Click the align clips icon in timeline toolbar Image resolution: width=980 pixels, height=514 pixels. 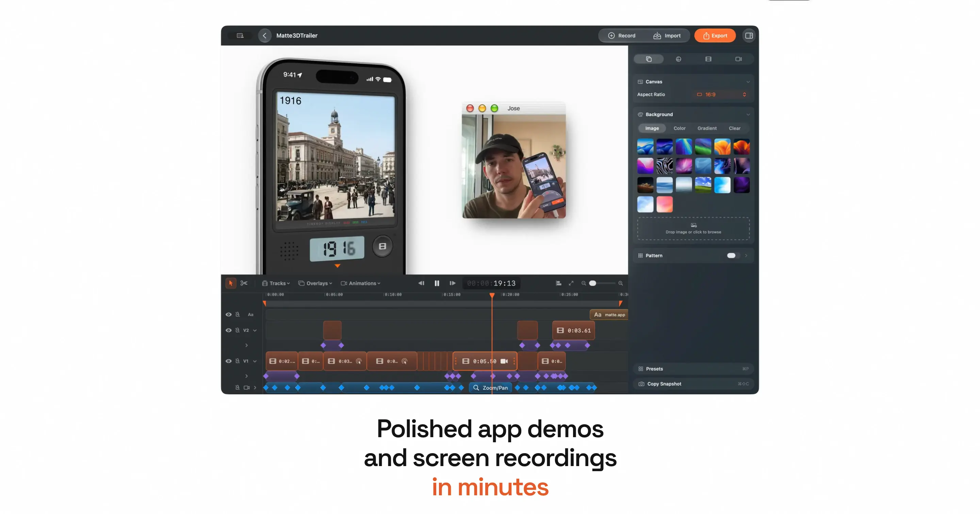[558, 283]
